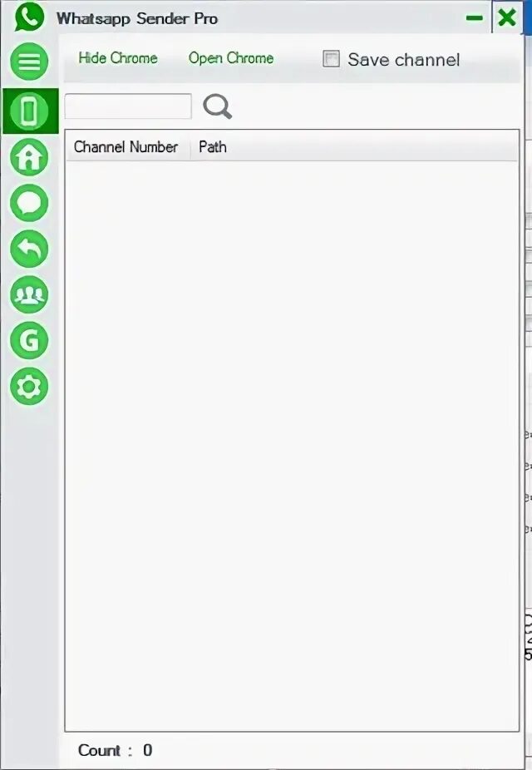
Task: Open the chat bubble message icon
Action: pos(29,203)
